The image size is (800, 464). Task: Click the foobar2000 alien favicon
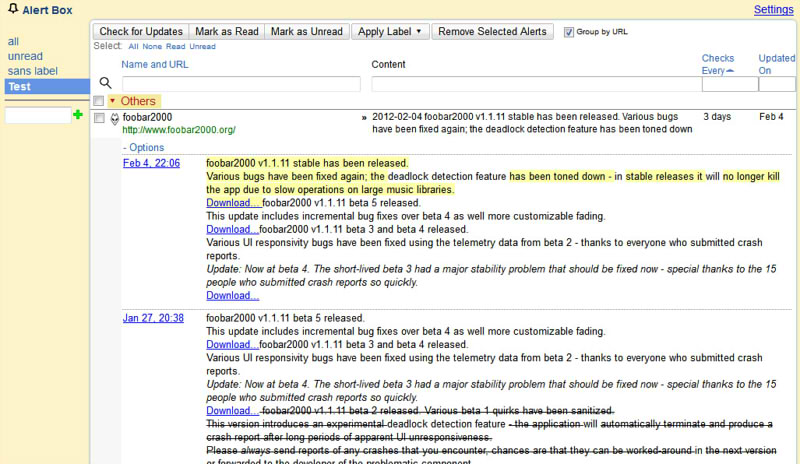click(x=115, y=119)
